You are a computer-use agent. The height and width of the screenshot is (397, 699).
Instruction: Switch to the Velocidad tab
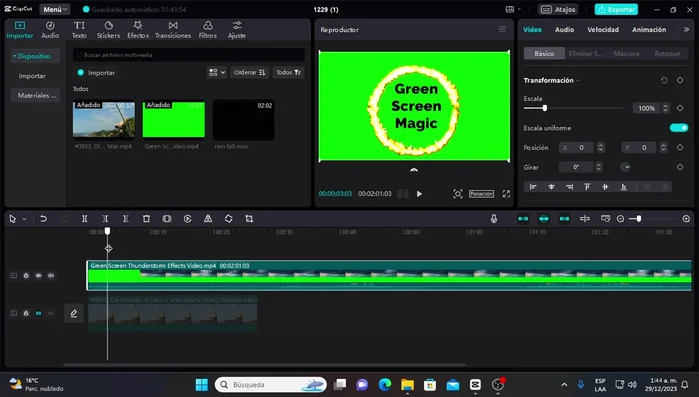(x=603, y=29)
